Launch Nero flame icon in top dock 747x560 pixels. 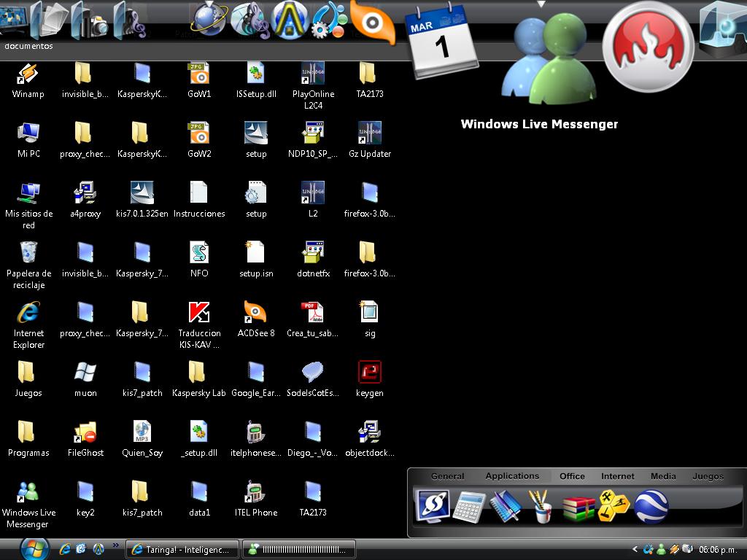pyautogui.click(x=648, y=47)
